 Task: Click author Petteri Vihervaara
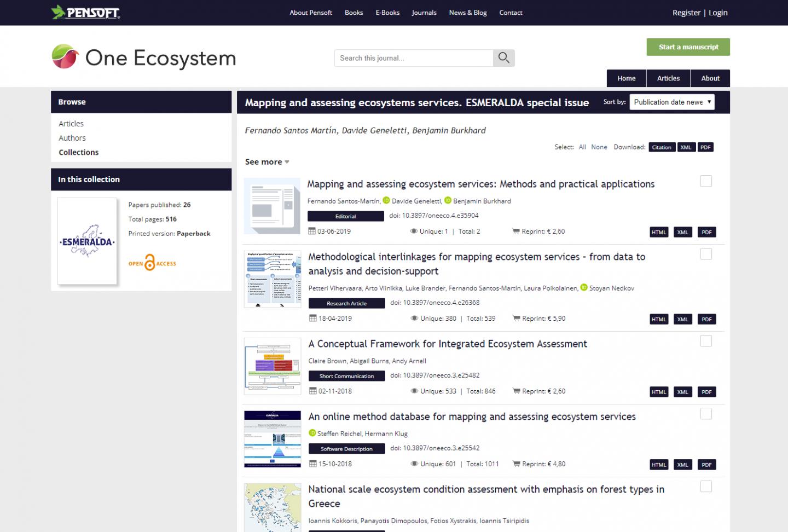coord(335,288)
